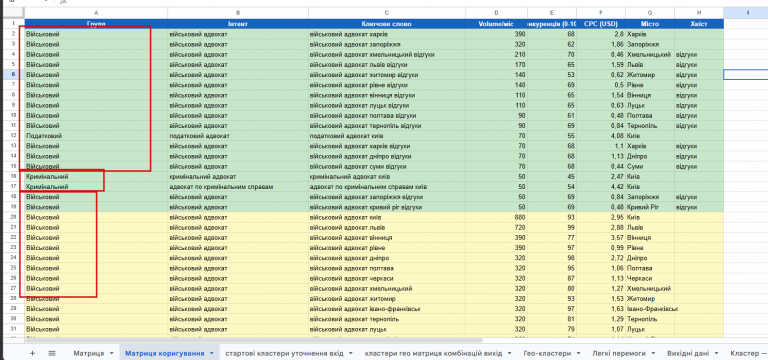Select column C header

[387, 13]
